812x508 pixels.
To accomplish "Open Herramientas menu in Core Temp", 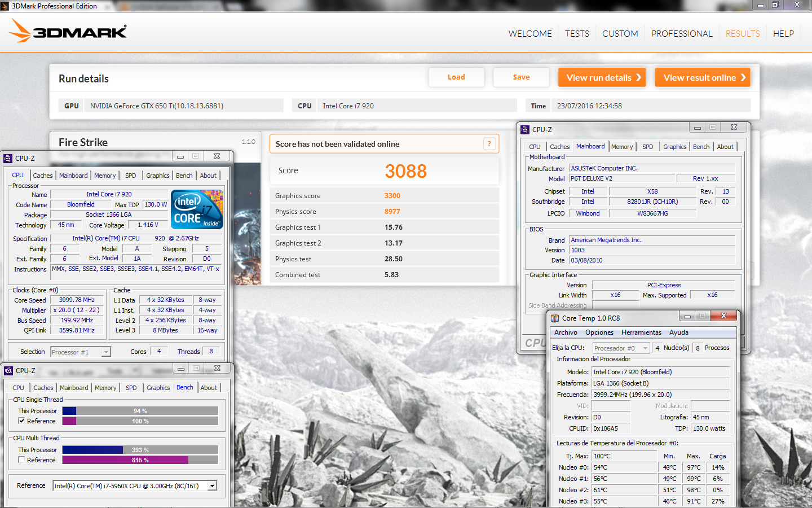I will [x=641, y=332].
